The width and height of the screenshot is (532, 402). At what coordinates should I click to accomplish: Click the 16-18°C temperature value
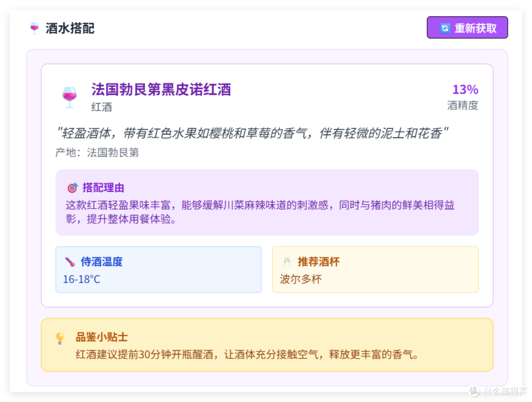82,279
